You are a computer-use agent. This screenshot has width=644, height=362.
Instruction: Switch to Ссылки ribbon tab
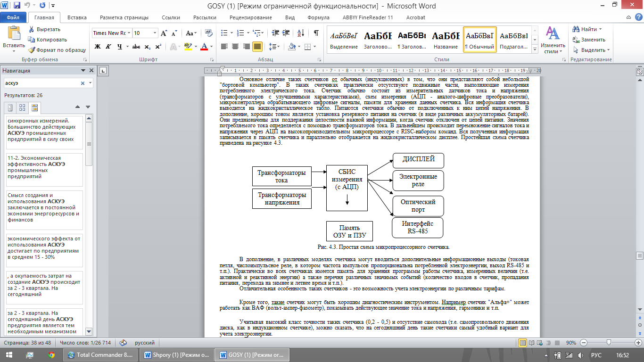(171, 17)
